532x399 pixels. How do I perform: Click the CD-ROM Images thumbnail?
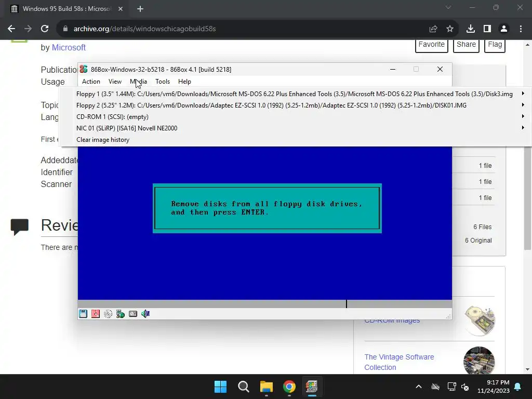(480, 321)
